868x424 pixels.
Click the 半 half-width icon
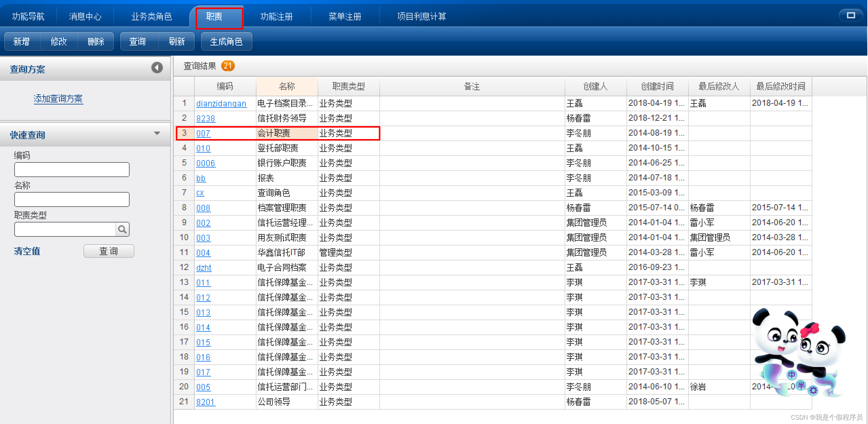point(801,385)
